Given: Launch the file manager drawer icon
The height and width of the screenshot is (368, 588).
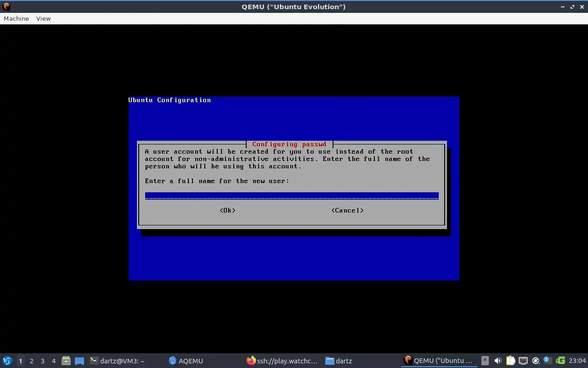Looking at the screenshot, I should [x=66, y=361].
